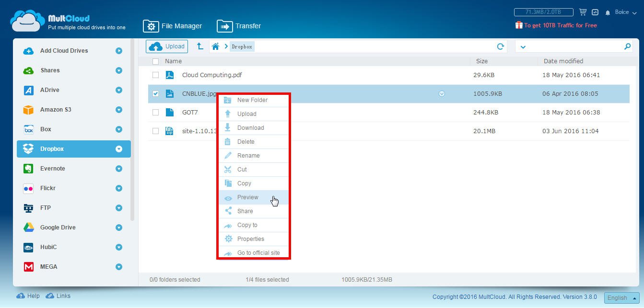This screenshot has height=308, width=644.
Task: Choose Properties in context menu
Action: [254, 239]
